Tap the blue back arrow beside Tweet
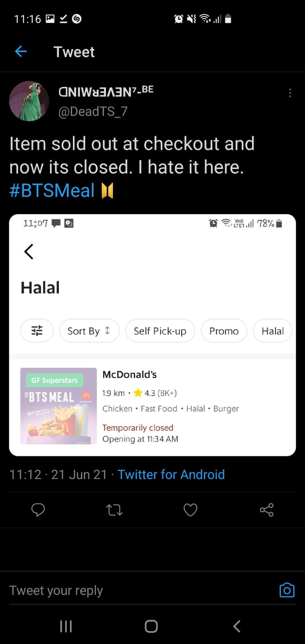305x644 pixels. (x=21, y=51)
